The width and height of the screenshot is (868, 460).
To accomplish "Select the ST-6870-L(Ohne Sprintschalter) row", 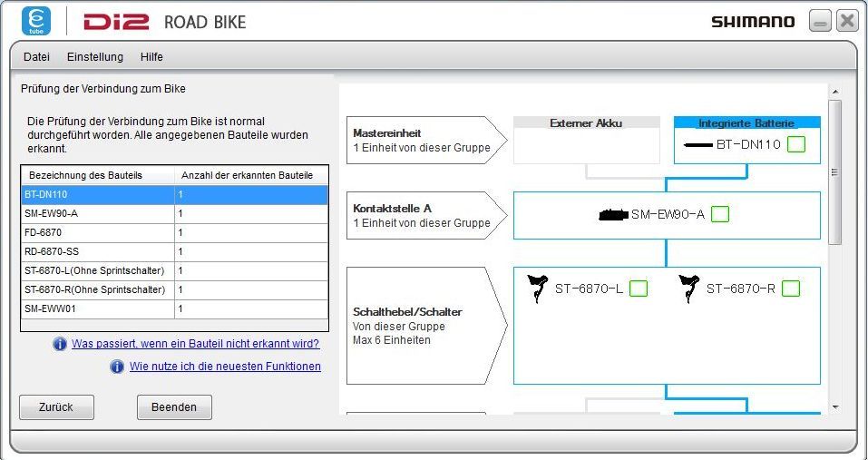I will point(174,270).
